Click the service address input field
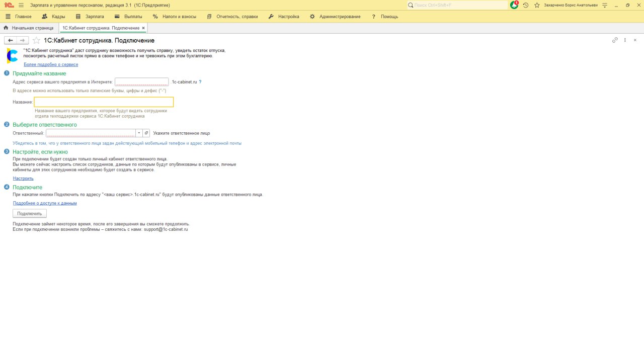Image resolution: width=644 pixels, height=344 pixels. pos(141,81)
